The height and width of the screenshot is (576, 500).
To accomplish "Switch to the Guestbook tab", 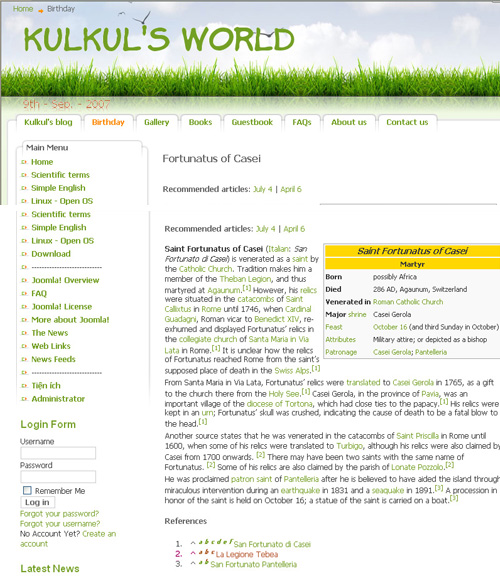I will click(252, 122).
